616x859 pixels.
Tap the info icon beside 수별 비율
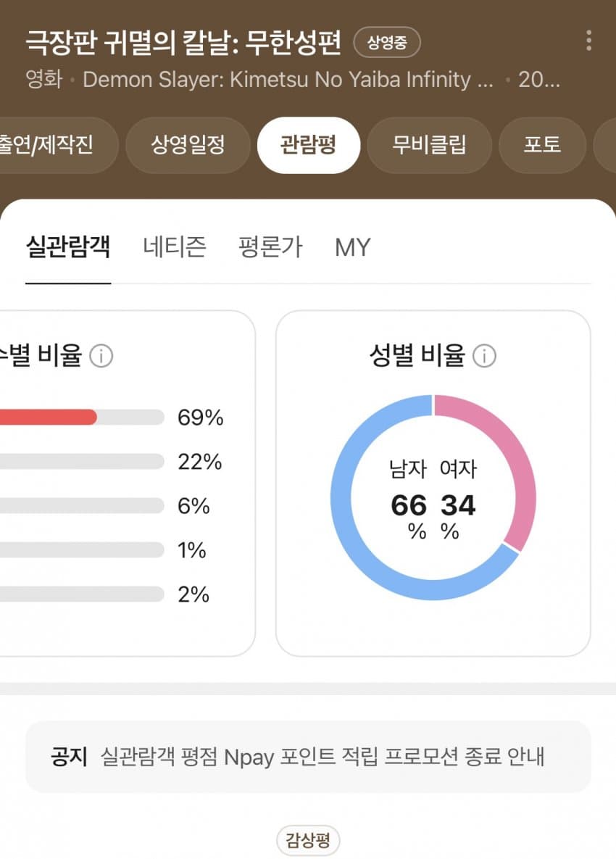pyautogui.click(x=101, y=356)
